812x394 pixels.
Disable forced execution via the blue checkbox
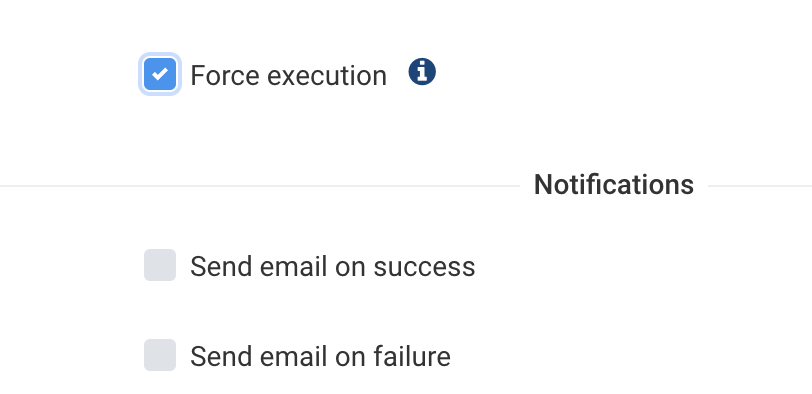(x=160, y=74)
